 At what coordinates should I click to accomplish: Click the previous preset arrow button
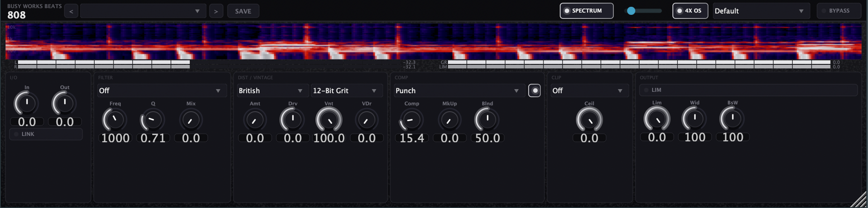coord(71,11)
